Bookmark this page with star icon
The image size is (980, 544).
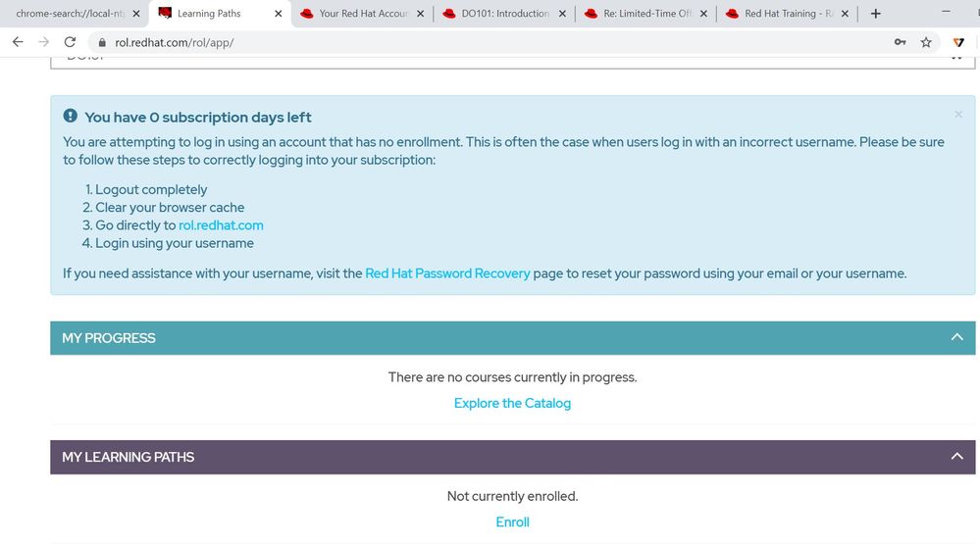926,42
